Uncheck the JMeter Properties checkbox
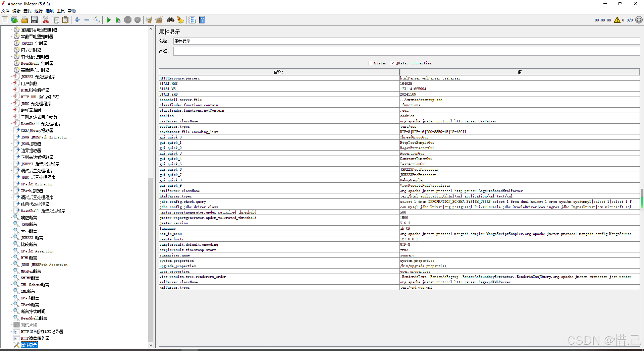The image size is (644, 351). point(393,63)
